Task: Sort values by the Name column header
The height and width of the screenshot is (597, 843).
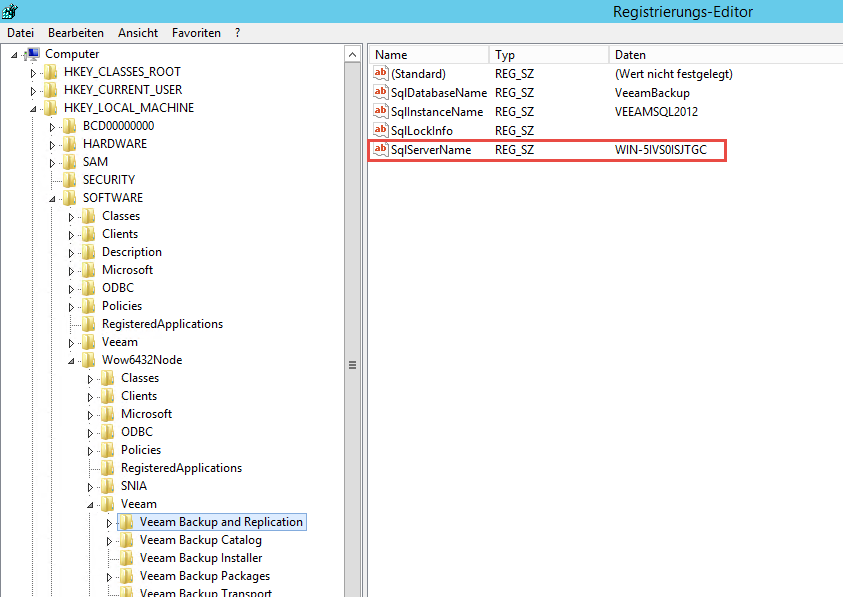Action: (429, 55)
